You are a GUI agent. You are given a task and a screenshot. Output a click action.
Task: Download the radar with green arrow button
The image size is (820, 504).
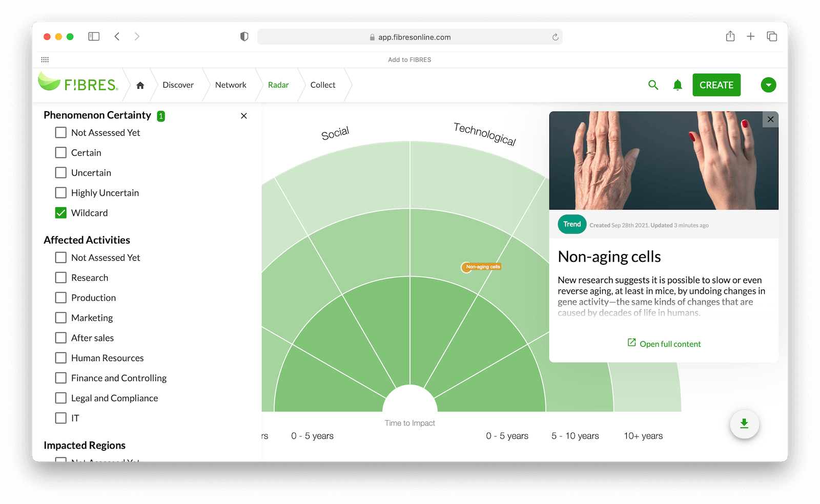pos(744,424)
